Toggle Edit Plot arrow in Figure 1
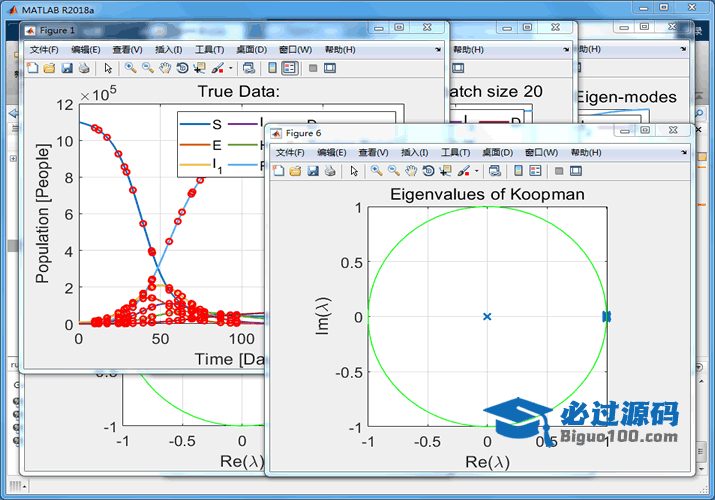715x500 pixels. pos(108,68)
